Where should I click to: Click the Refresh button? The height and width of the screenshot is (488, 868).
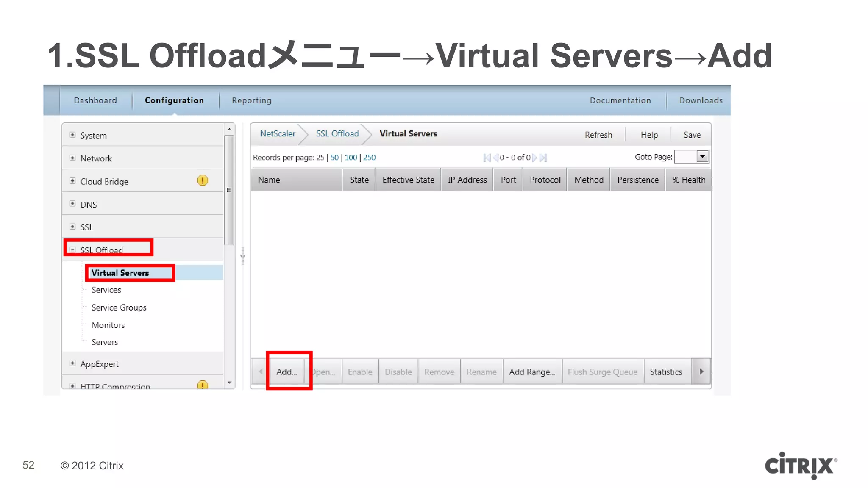tap(598, 135)
